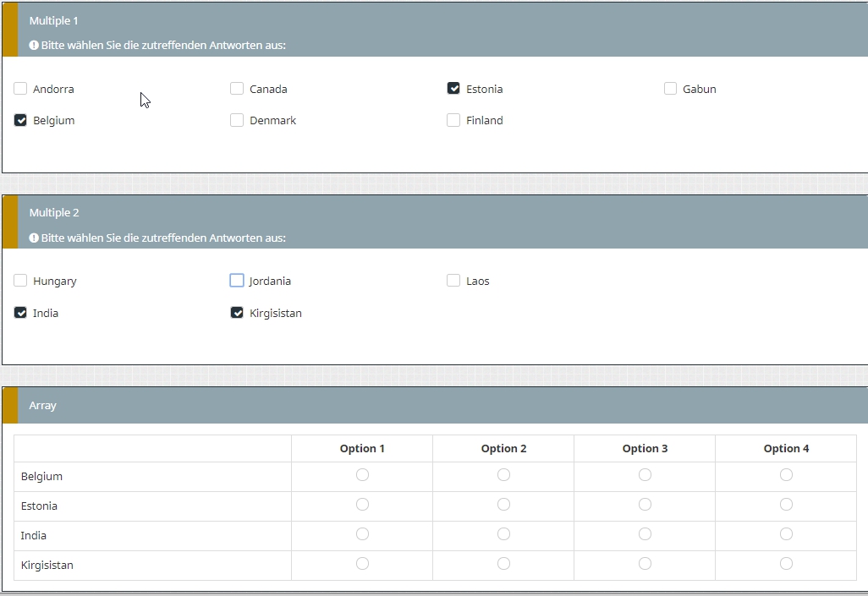Enable the Denmark checkbox
Screen dimensions: 868x596
[237, 120]
